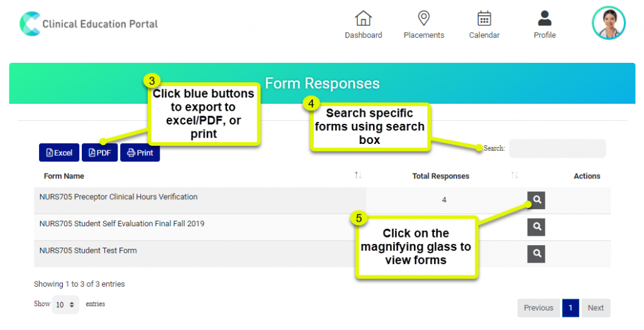Open the Profile person icon
The height and width of the screenshot is (330, 644).
pyautogui.click(x=545, y=18)
